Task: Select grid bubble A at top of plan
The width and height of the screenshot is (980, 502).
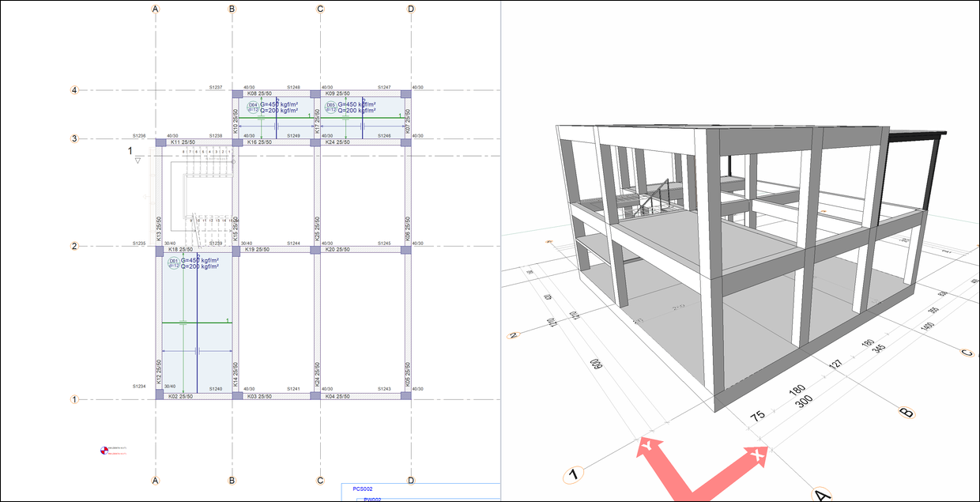Action: tap(156, 9)
